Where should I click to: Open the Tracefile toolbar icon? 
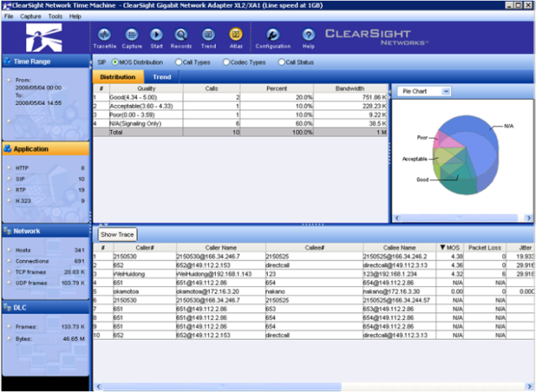point(104,34)
